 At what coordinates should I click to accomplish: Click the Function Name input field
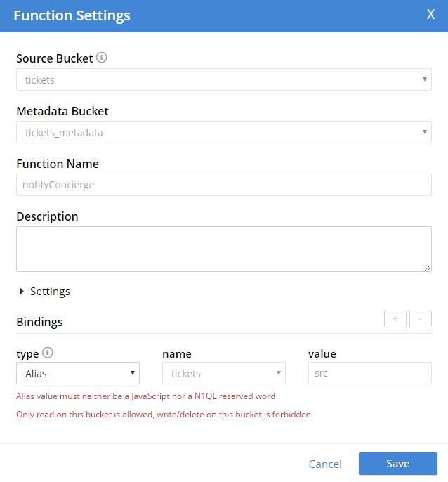[224, 185]
